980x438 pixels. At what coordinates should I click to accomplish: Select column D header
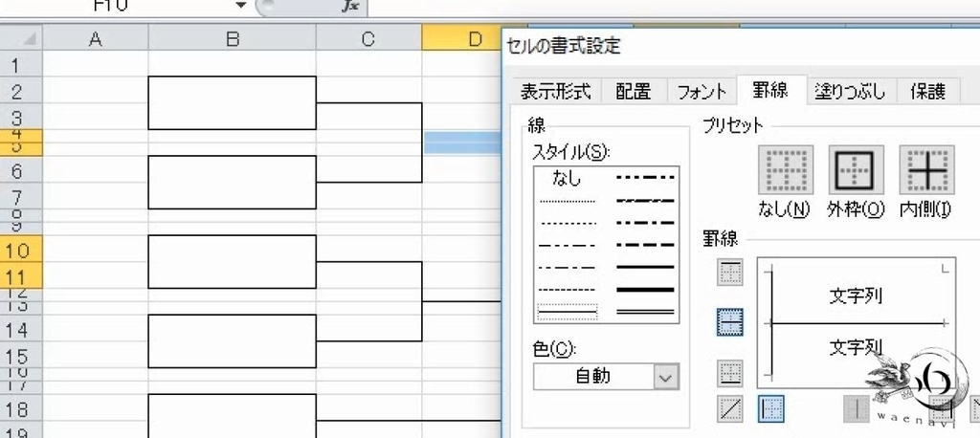pos(462,39)
